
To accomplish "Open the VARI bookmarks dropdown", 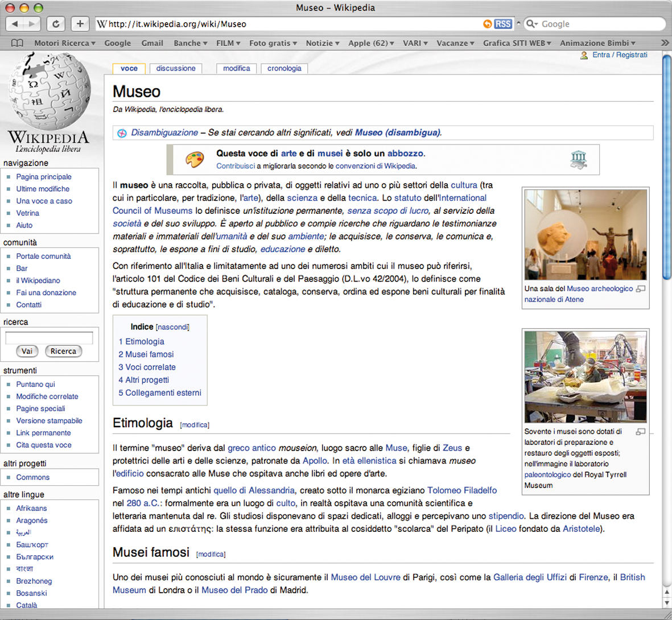I will point(415,43).
